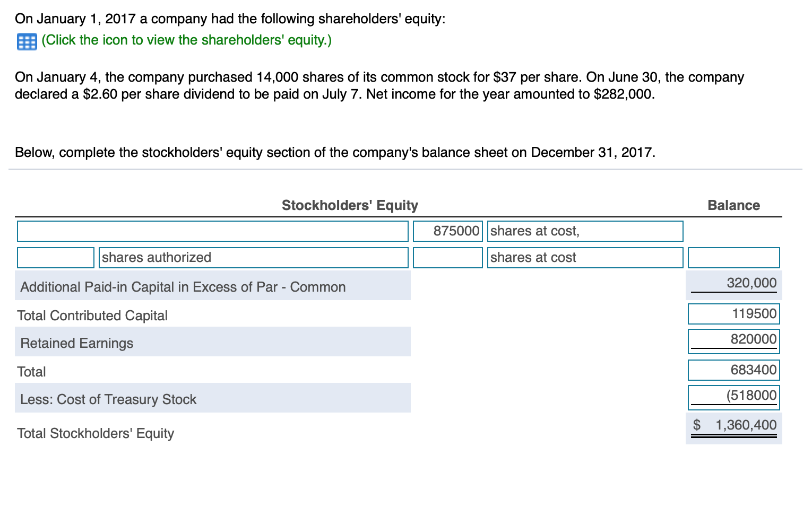Click the 'shares at cost,' text field
The image size is (812, 508).
[584, 231]
